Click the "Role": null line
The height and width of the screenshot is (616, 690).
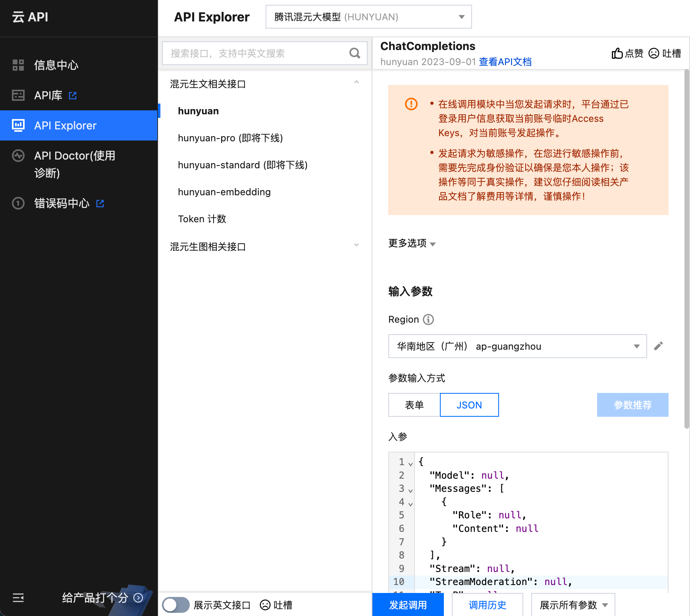pyautogui.click(x=489, y=515)
